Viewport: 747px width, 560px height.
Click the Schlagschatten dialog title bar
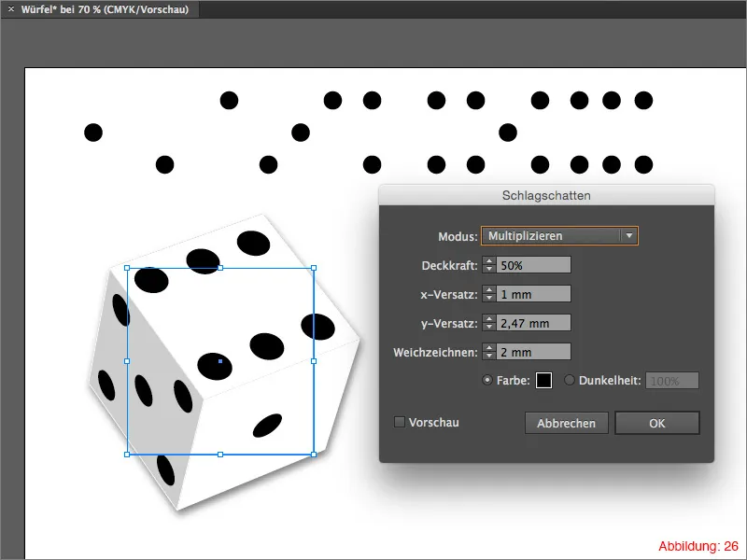(546, 195)
